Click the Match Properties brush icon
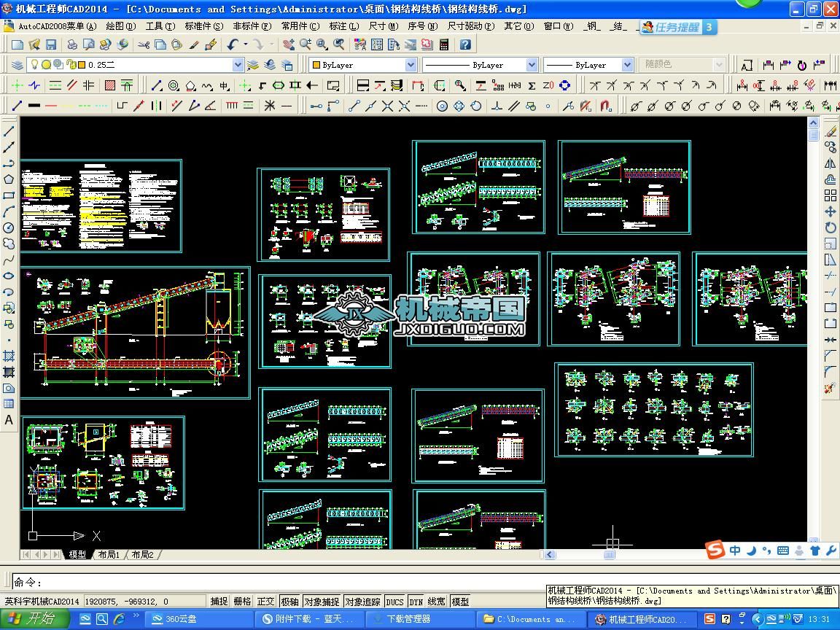Image resolution: width=840 pixels, height=630 pixels. (x=194, y=44)
